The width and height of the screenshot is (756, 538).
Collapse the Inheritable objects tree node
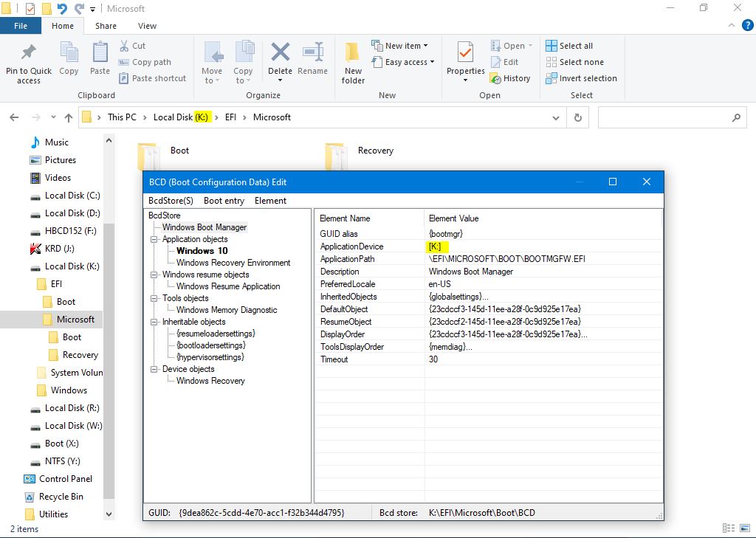pos(155,322)
